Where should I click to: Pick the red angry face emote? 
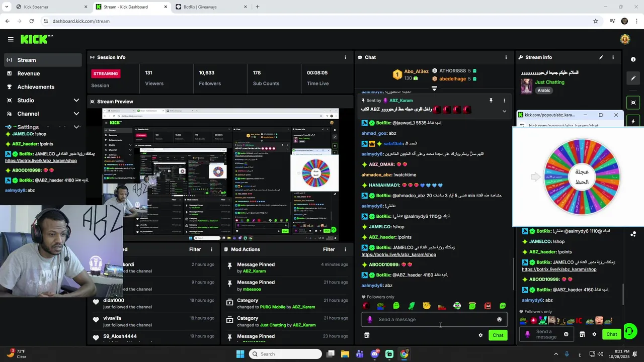pos(488,306)
